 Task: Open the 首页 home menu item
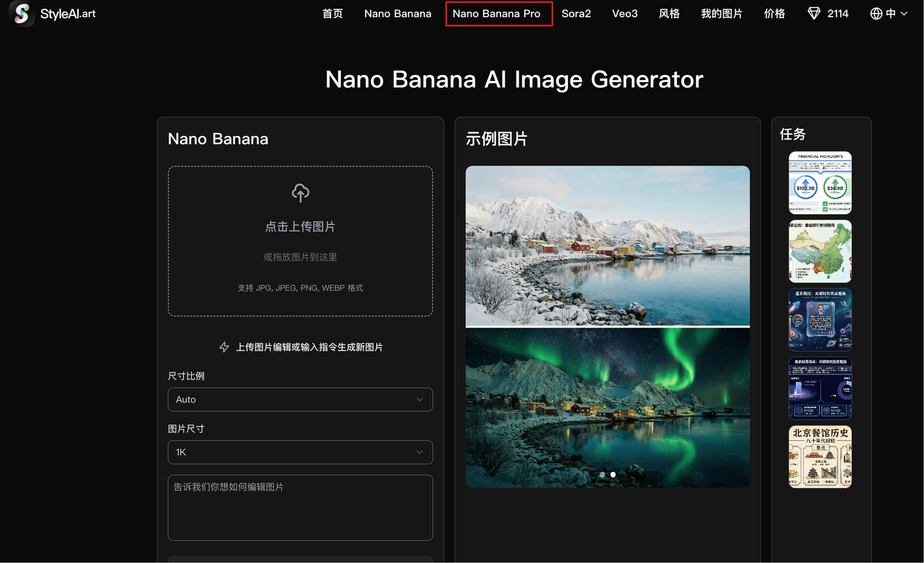tap(332, 13)
